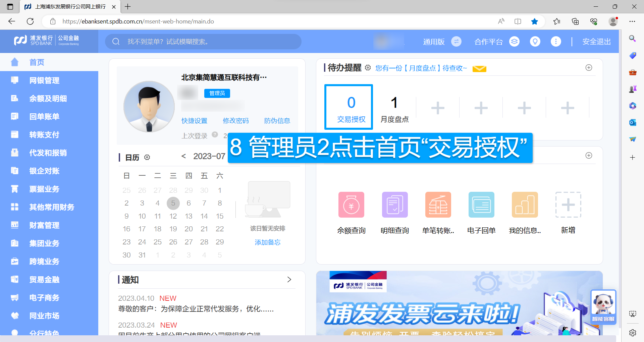Click 安全退出 to log out
Image resolution: width=644 pixels, height=342 pixels.
point(596,42)
